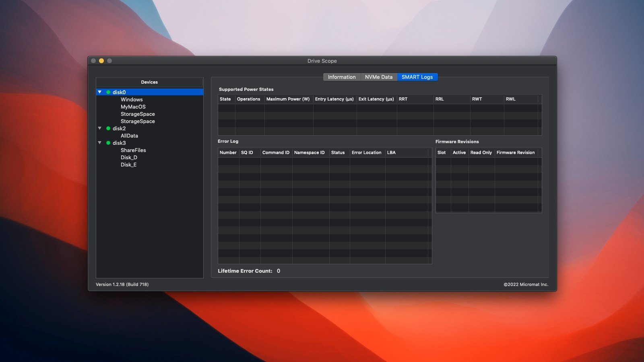This screenshot has width=644, height=362.
Task: Select the SMART Logs tab
Action: click(417, 77)
